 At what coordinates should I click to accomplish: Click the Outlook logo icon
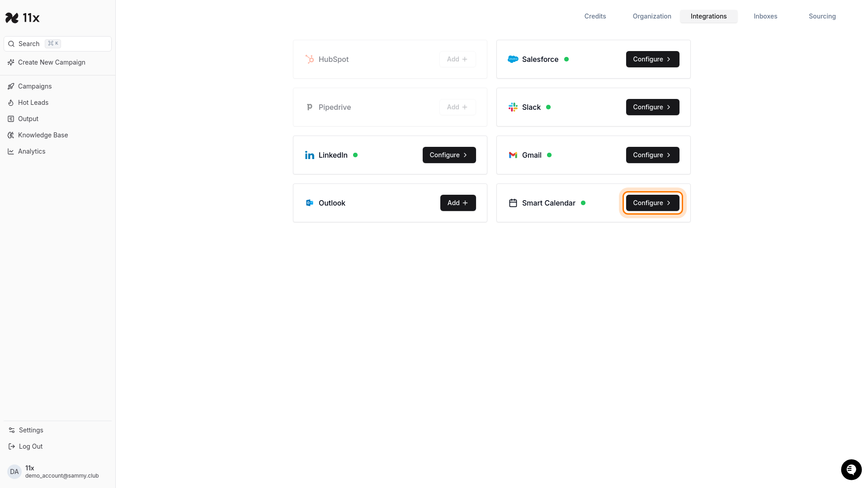coord(310,203)
